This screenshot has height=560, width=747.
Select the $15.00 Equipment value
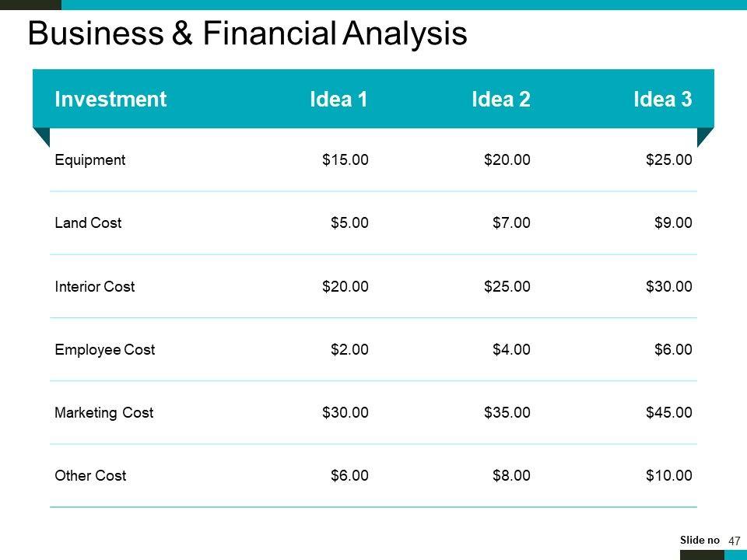pos(345,160)
